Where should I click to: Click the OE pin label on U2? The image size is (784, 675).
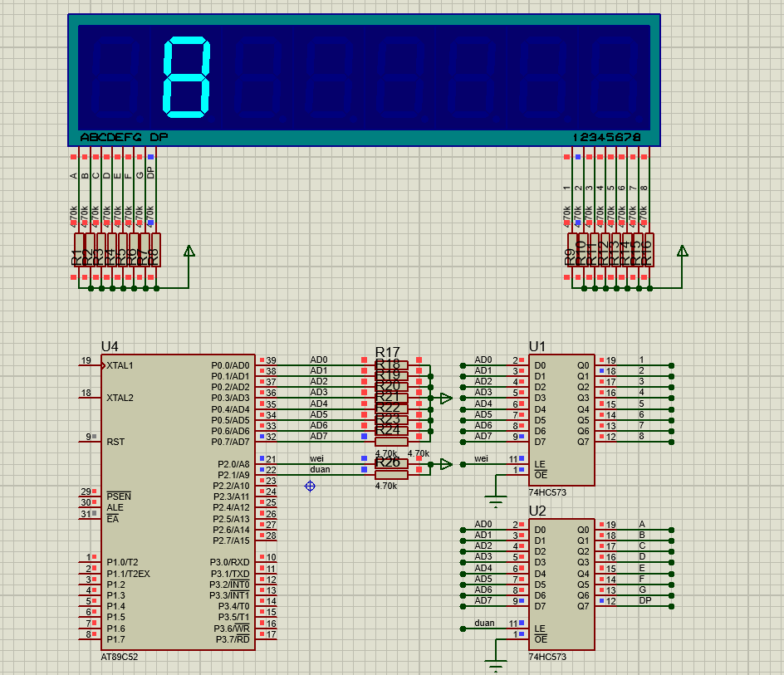coord(541,639)
